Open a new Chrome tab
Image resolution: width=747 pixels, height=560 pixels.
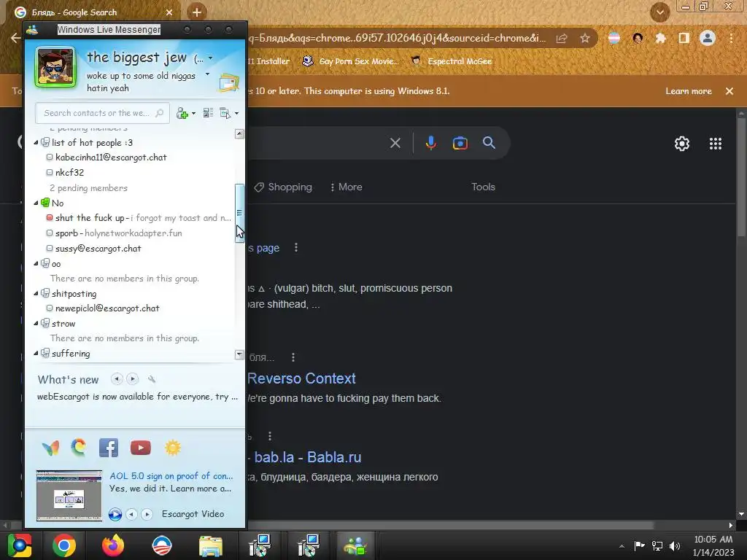(197, 12)
